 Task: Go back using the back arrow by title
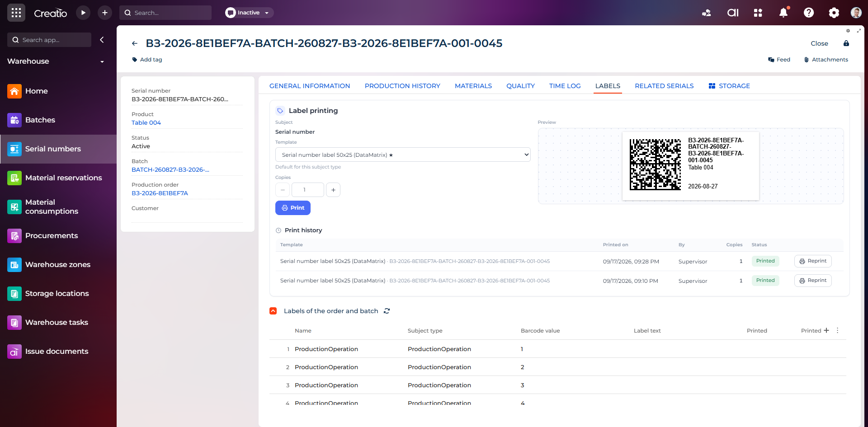point(135,43)
